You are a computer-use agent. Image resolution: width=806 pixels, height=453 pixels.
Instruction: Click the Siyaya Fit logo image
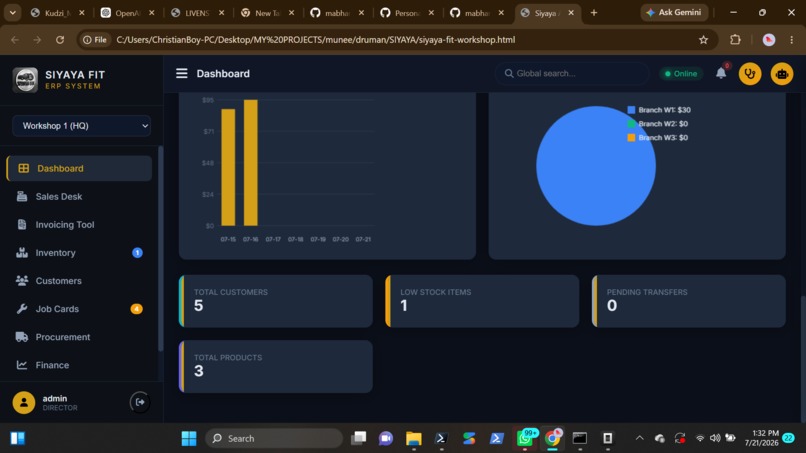click(x=25, y=80)
